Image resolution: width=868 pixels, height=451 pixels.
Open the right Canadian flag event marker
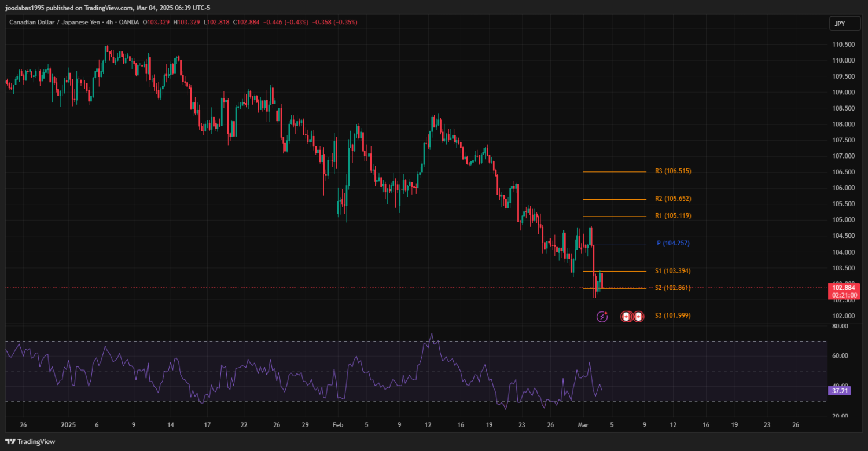(x=638, y=317)
